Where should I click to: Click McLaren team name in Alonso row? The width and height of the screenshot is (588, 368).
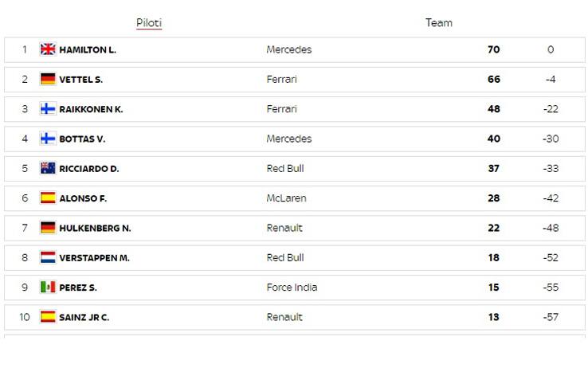tap(286, 198)
